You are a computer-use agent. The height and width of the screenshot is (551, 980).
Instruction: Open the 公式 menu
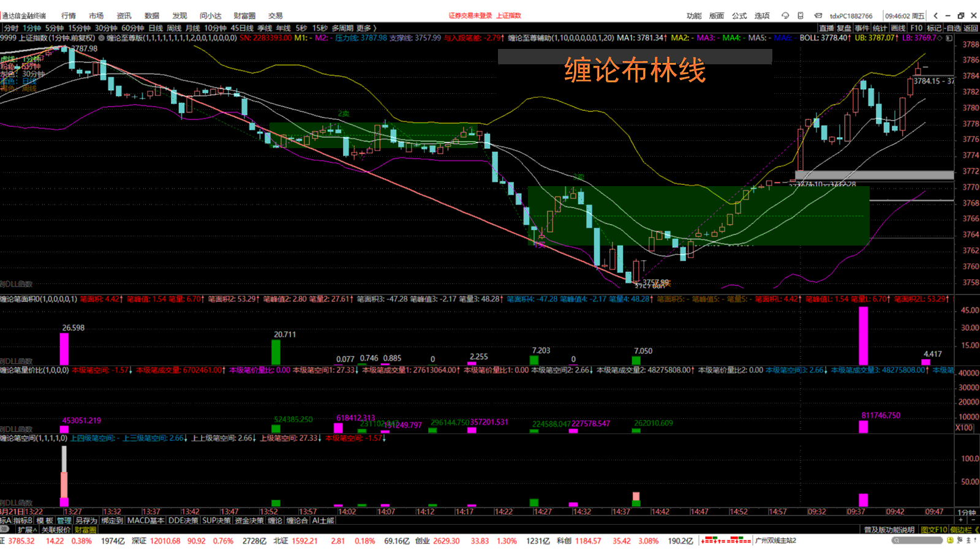point(739,16)
